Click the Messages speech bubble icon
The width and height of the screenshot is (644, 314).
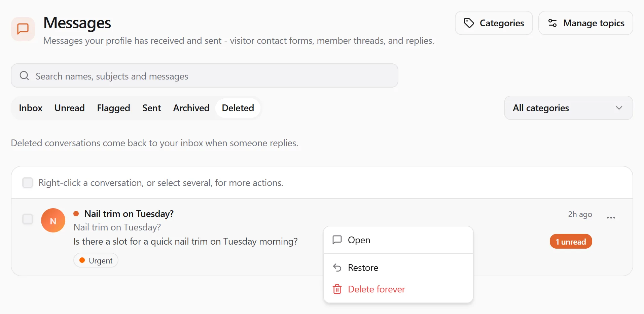click(23, 29)
